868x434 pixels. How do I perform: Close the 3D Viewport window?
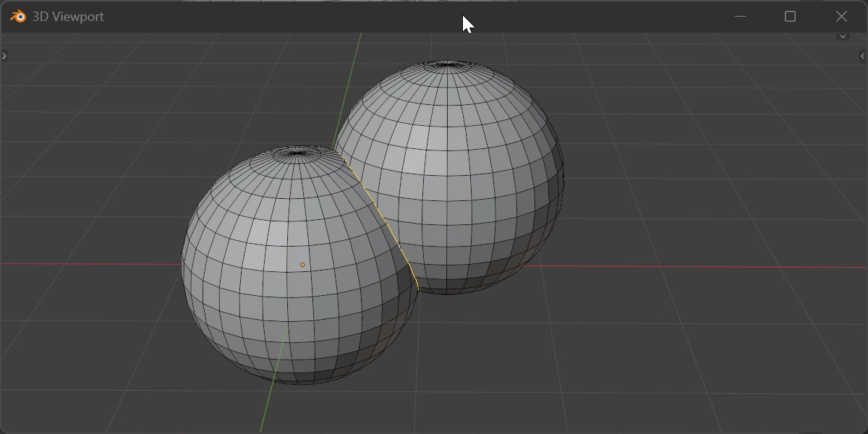(841, 17)
